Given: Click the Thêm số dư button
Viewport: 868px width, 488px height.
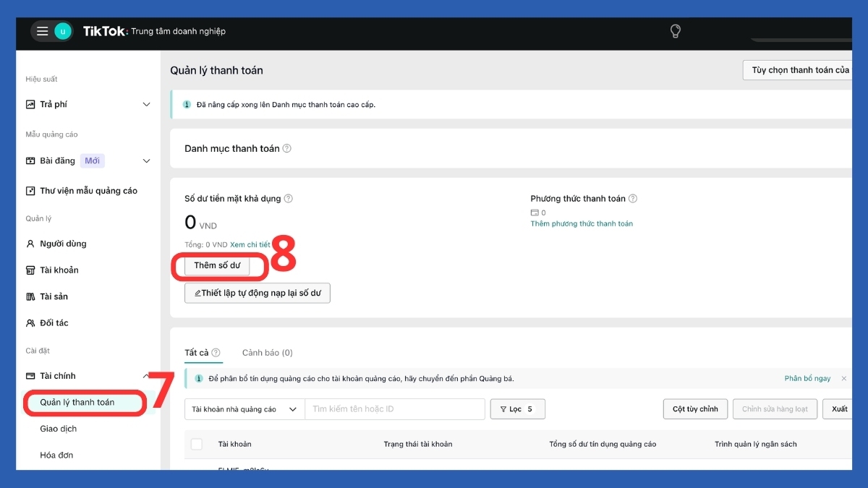Looking at the screenshot, I should pyautogui.click(x=217, y=265).
